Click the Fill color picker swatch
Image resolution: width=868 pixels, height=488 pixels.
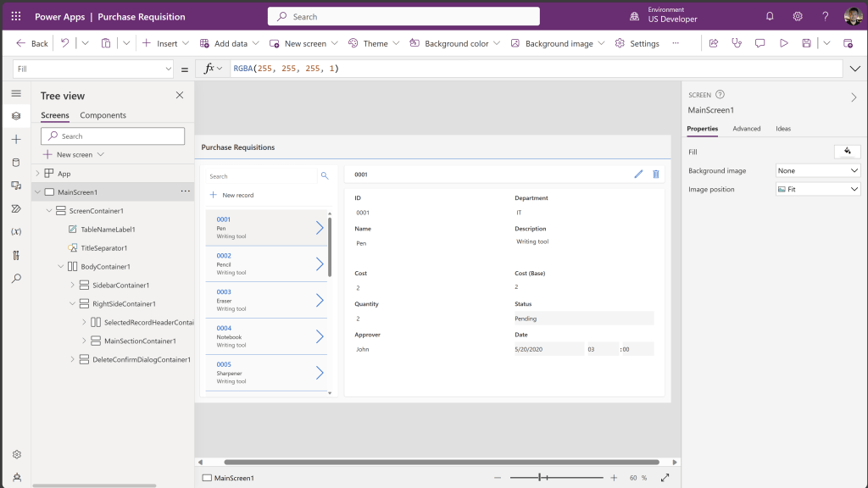847,152
